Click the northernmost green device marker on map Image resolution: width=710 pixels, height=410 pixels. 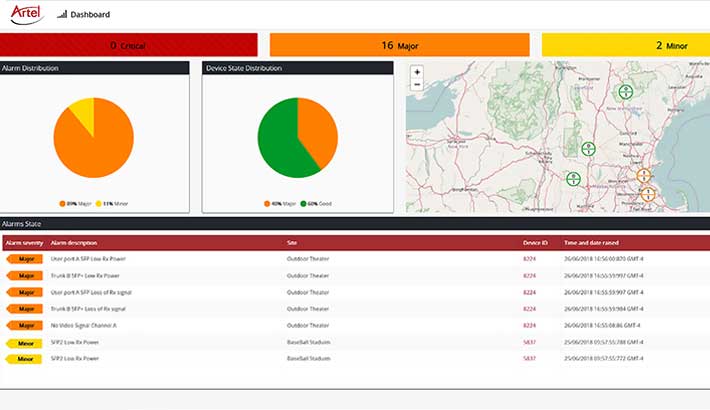pyautogui.click(x=626, y=92)
